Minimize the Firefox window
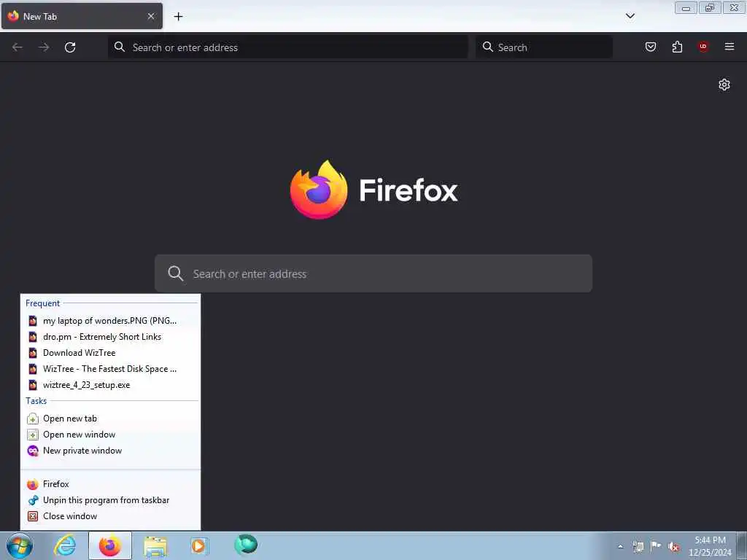Image resolution: width=747 pixels, height=560 pixels. tap(686, 7)
